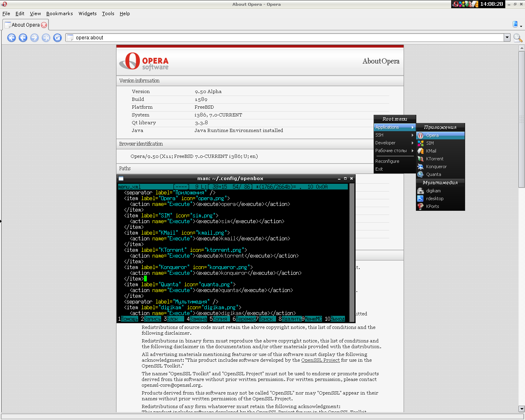Expand the SSH submenu in the Root menu
This screenshot has height=420, width=525.
pos(395,135)
